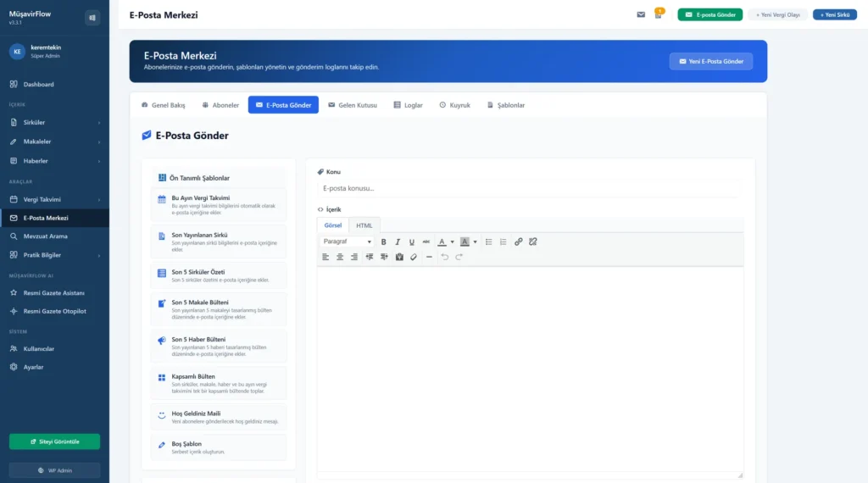Insert a horizontal line
This screenshot has height=483, width=868.
coord(429,257)
